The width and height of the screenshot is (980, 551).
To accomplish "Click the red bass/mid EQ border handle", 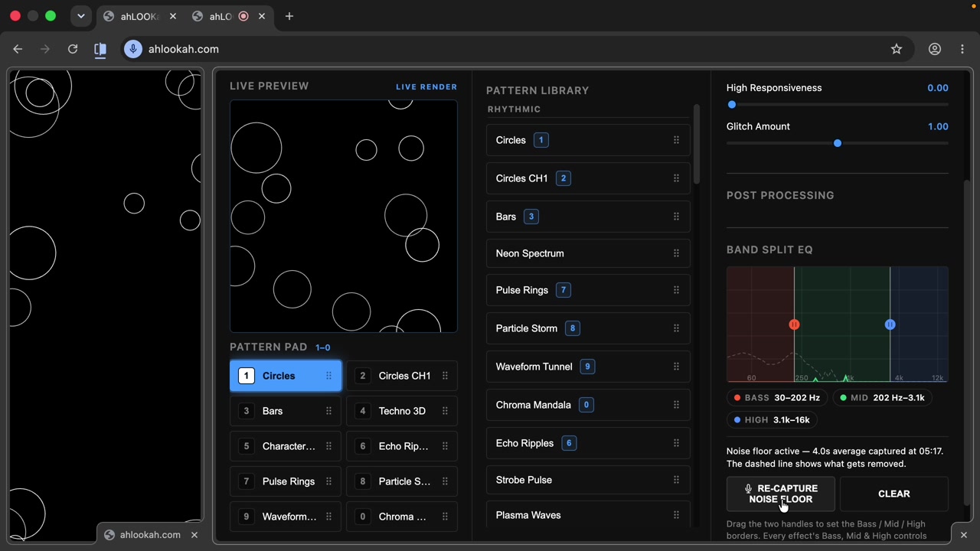I will click(794, 324).
